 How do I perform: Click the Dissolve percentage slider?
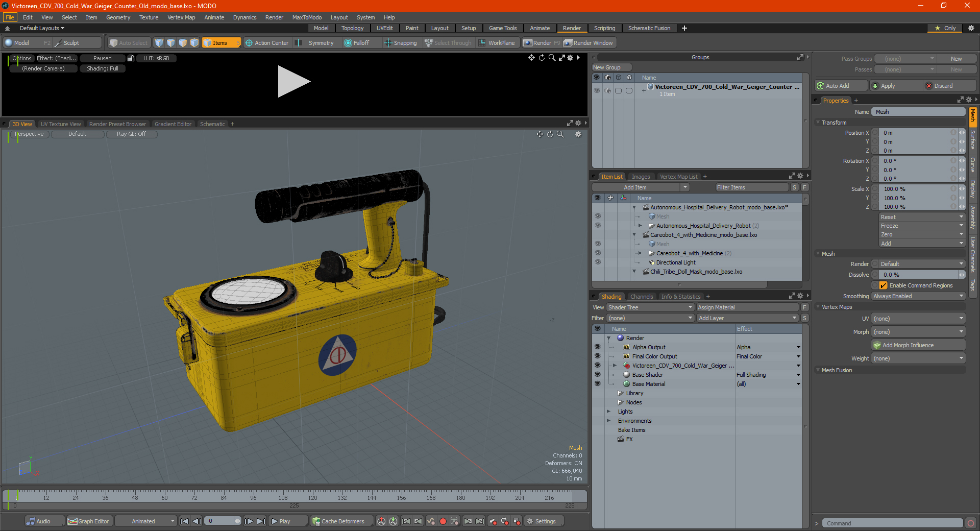point(918,275)
